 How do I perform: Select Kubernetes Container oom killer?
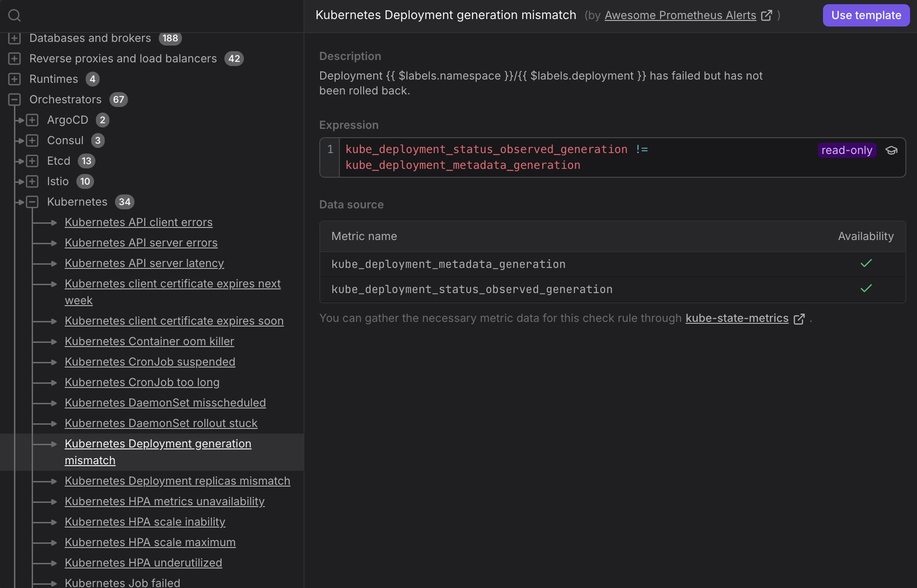pos(149,341)
